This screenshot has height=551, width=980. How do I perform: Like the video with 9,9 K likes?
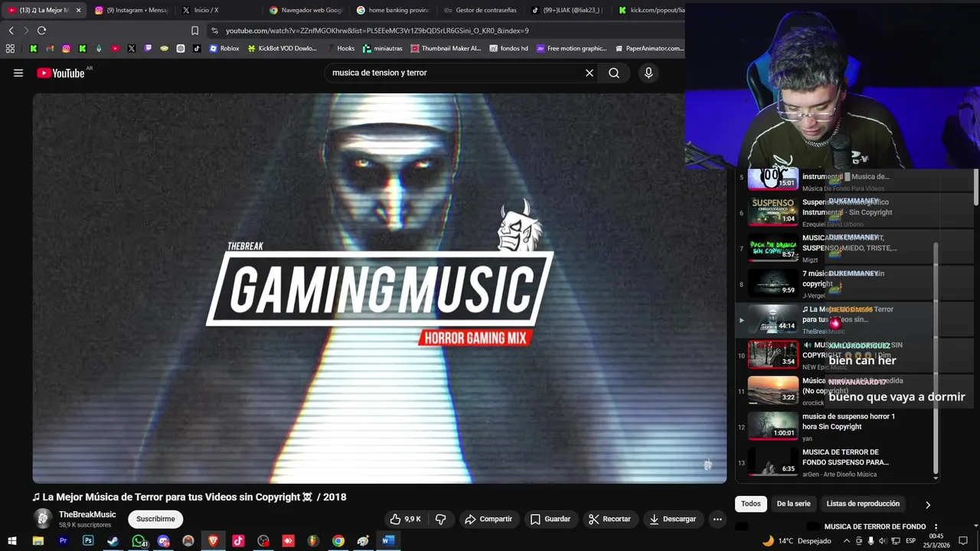coord(406,519)
